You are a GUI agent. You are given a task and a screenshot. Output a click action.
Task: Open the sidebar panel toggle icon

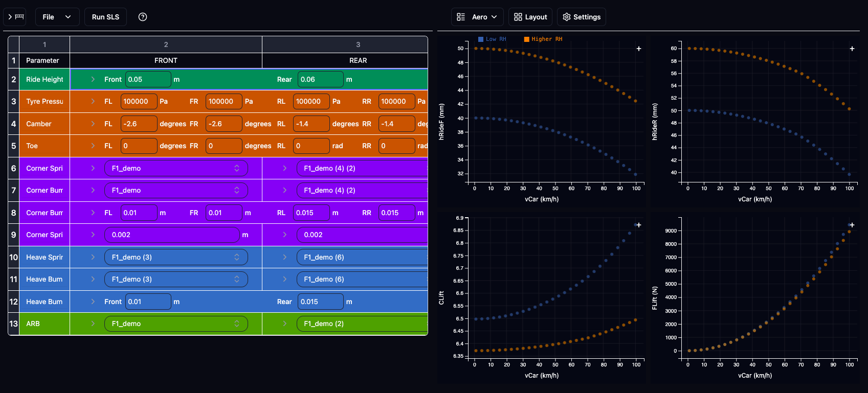click(x=15, y=17)
